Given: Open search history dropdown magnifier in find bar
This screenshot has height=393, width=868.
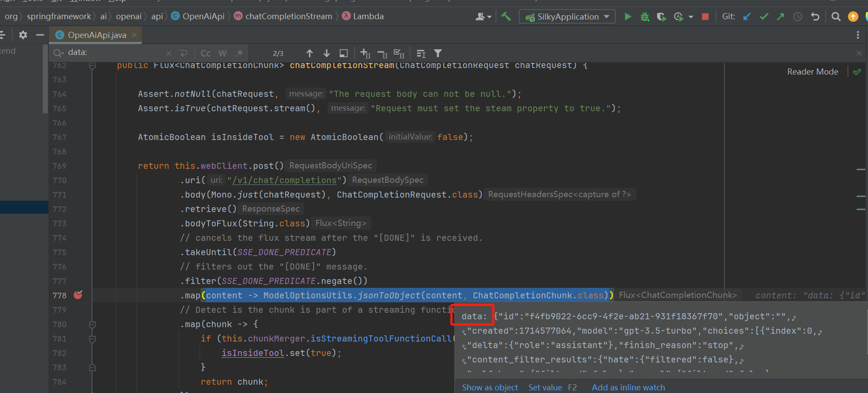Looking at the screenshot, I should [x=58, y=53].
